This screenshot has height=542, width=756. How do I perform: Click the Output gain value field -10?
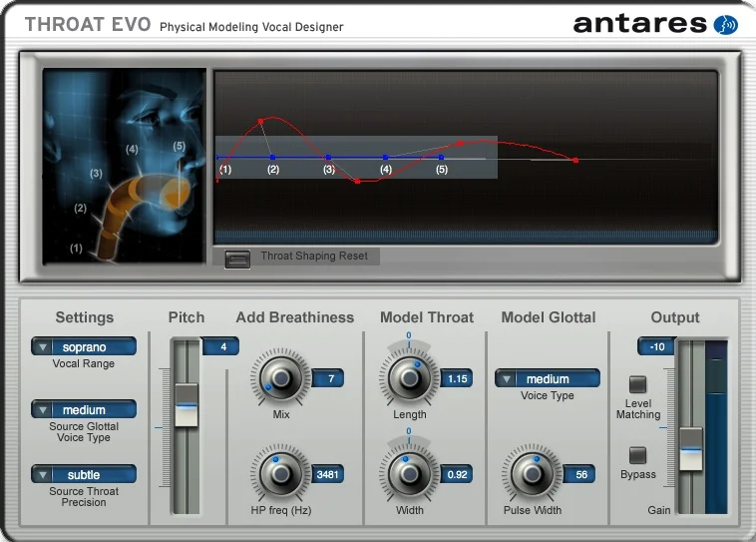coord(656,346)
